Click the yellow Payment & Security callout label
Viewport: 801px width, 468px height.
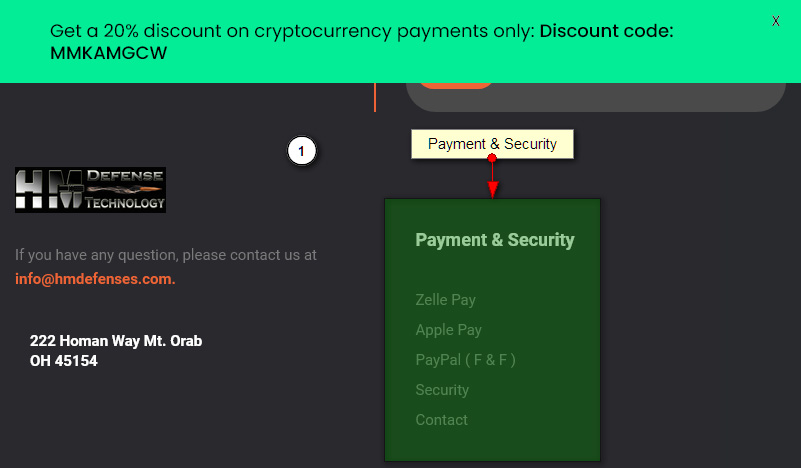492,144
